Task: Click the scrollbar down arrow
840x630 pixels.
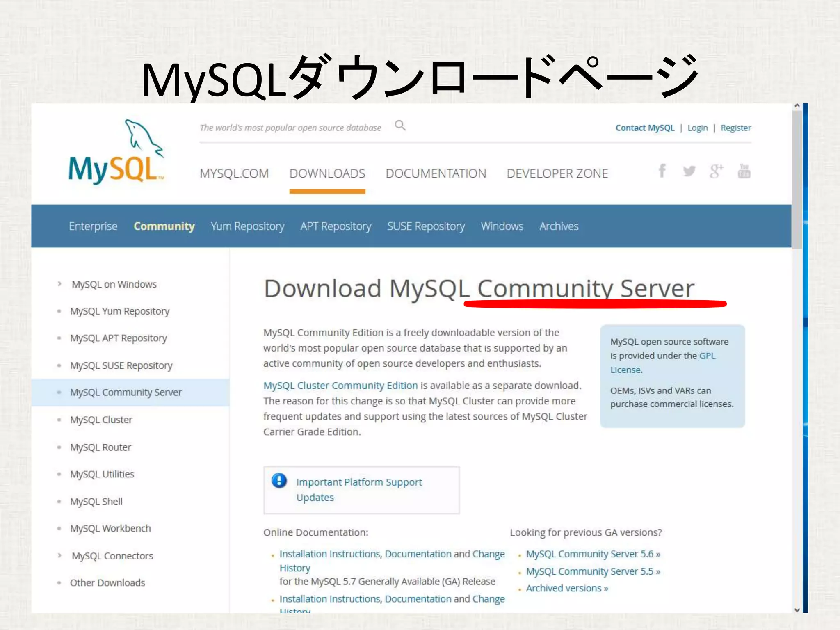Action: coord(797,610)
